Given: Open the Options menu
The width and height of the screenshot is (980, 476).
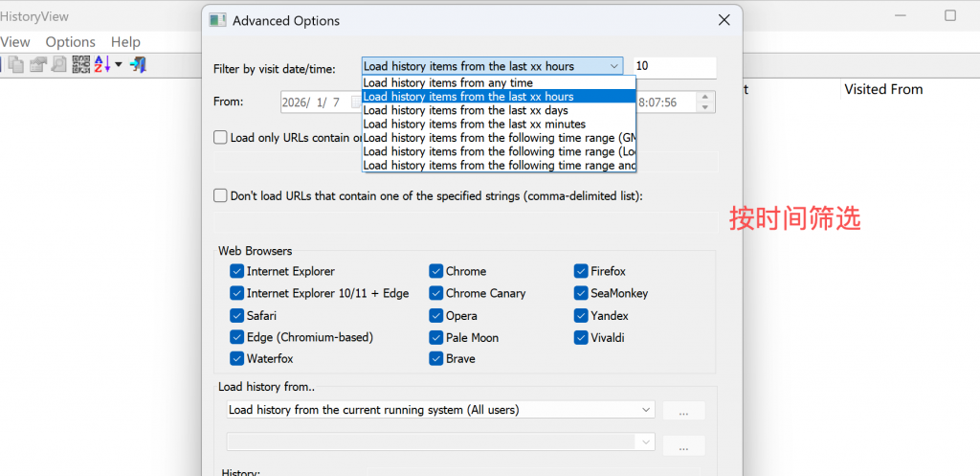Looking at the screenshot, I should (70, 42).
